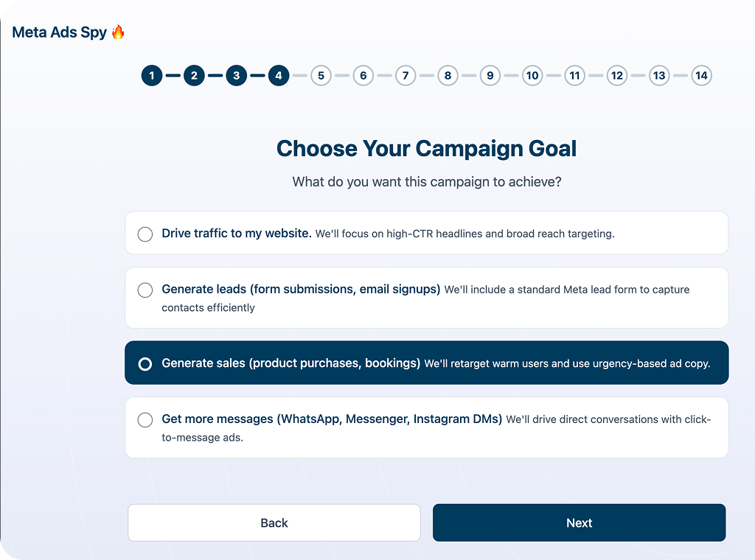Choose the Generate leads radio button
The width and height of the screenshot is (755, 560).
click(x=145, y=290)
